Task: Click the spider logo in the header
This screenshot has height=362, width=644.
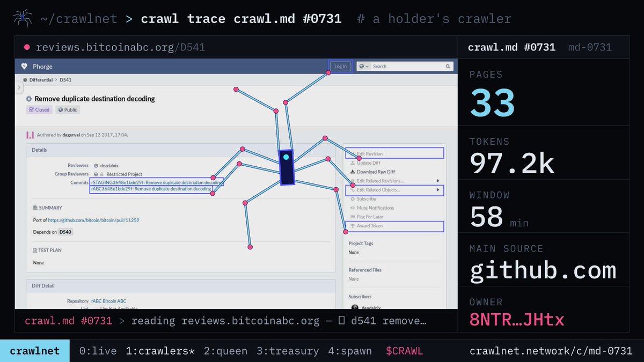Action: click(x=22, y=19)
